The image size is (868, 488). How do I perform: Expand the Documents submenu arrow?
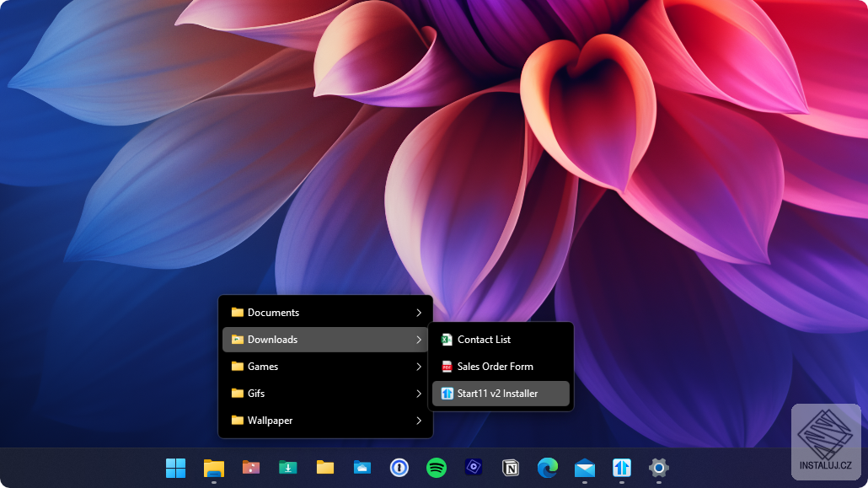pyautogui.click(x=419, y=313)
